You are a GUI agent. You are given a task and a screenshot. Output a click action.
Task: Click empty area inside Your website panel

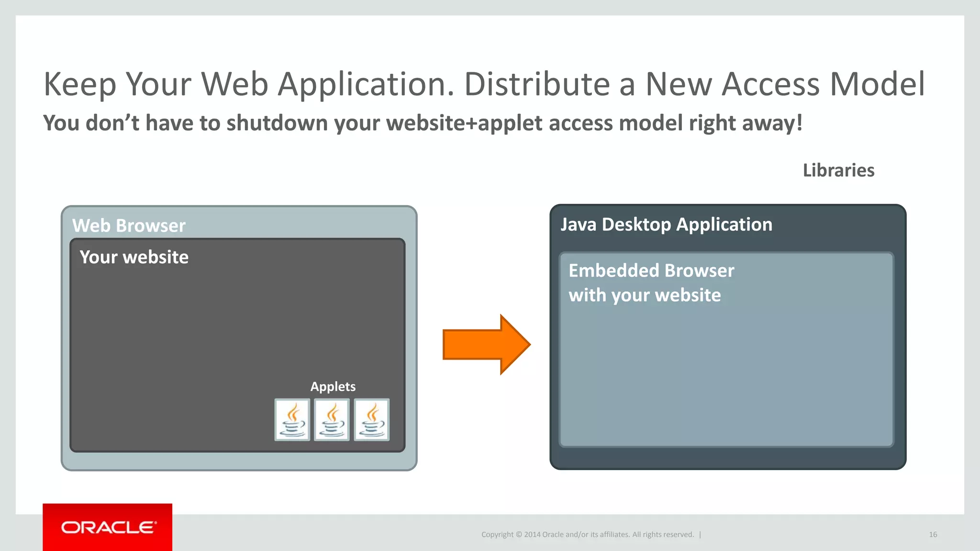point(191,344)
